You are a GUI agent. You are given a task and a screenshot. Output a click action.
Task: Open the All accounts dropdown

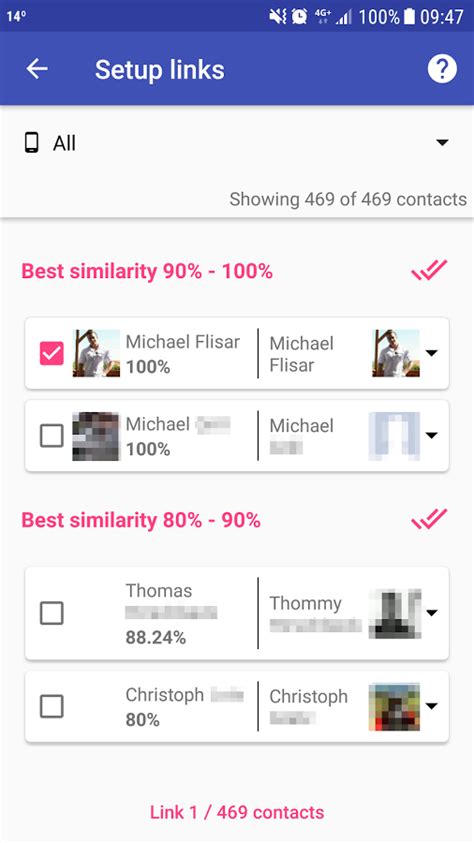pos(237,143)
